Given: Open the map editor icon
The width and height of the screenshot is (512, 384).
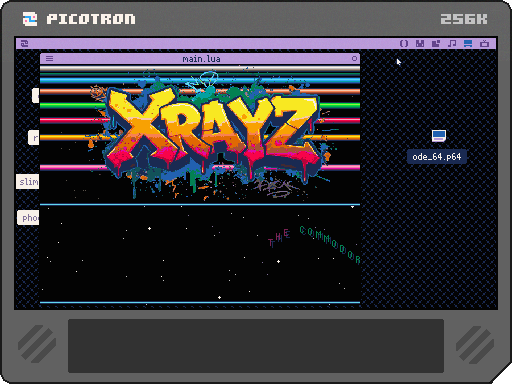Looking at the screenshot, I should [x=436, y=44].
